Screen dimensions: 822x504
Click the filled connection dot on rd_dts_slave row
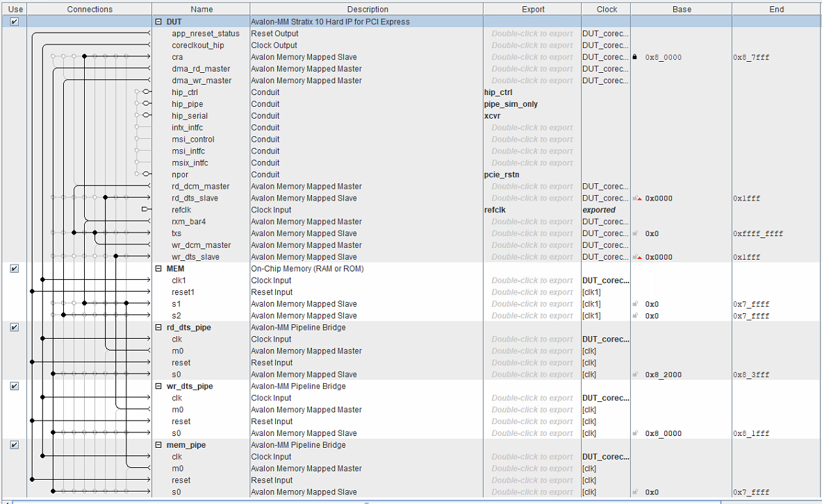click(x=105, y=199)
